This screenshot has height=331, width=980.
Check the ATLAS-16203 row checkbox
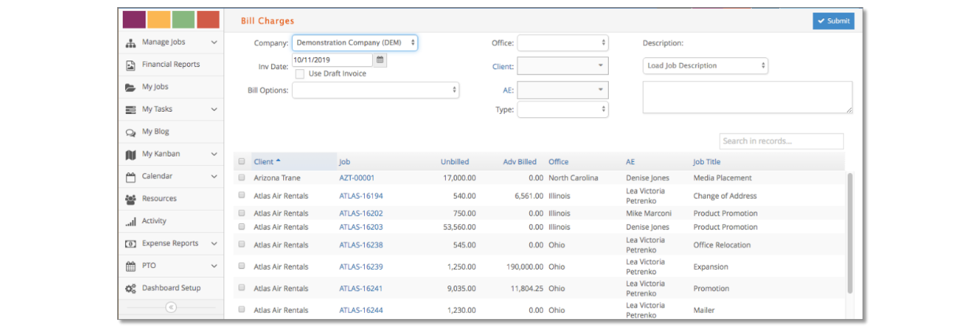pos(241,226)
